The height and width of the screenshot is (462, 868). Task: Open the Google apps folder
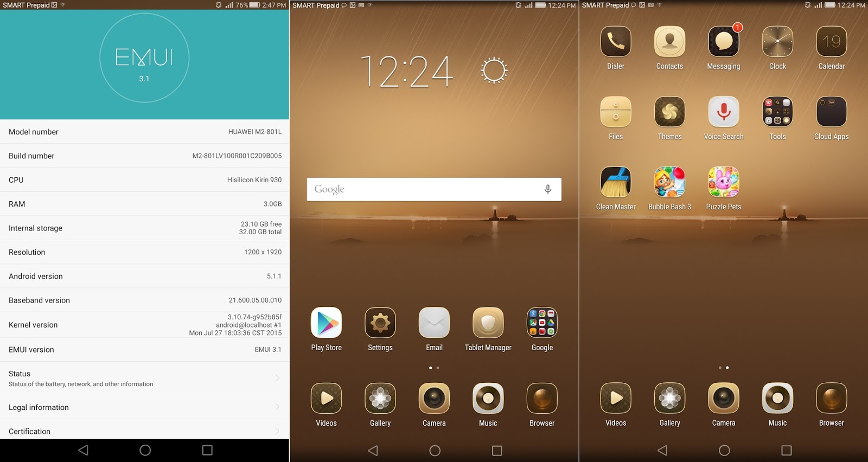(542, 323)
